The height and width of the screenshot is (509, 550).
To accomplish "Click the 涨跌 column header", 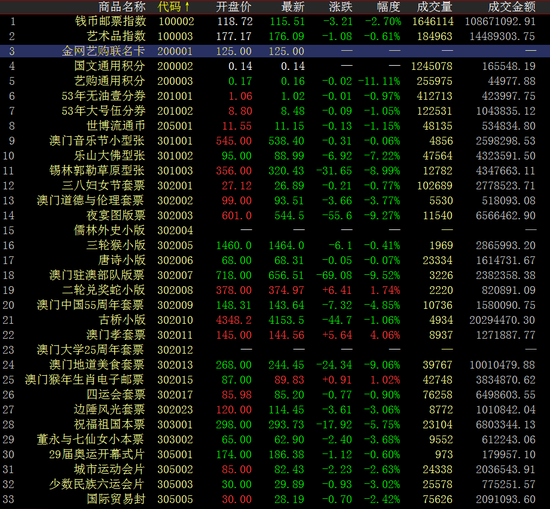I will (341, 6).
